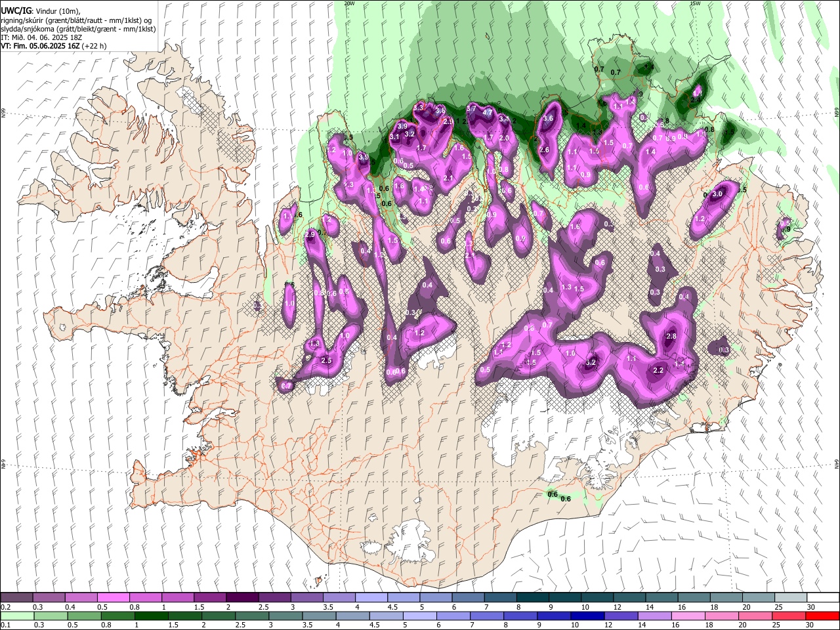
Task: Click the 4.7 precipitation value on map
Action: pyautogui.click(x=488, y=112)
